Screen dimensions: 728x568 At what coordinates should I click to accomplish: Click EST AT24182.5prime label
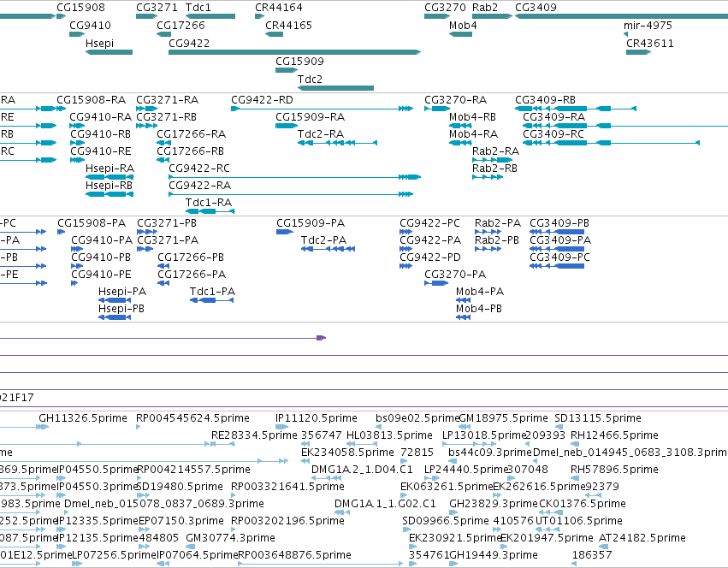point(642,538)
